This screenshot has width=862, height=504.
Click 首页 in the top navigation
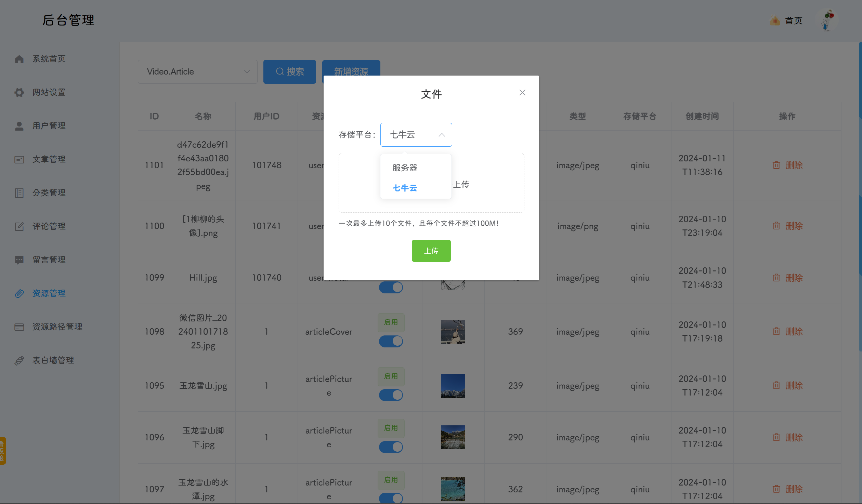point(794,21)
